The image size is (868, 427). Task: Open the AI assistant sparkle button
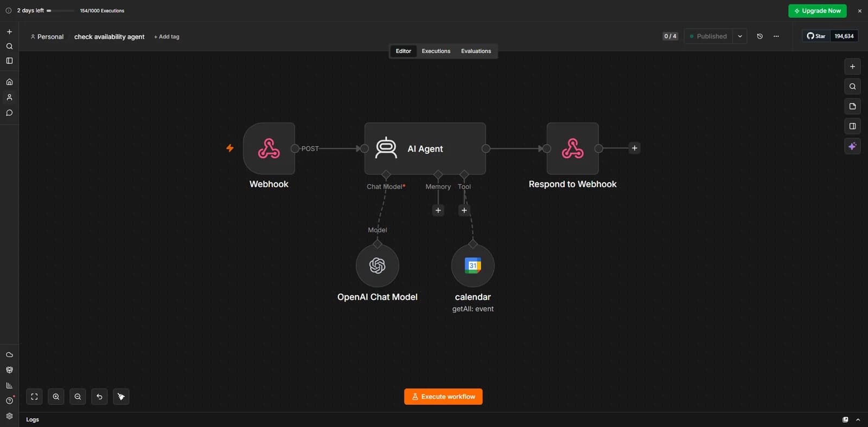pyautogui.click(x=852, y=146)
